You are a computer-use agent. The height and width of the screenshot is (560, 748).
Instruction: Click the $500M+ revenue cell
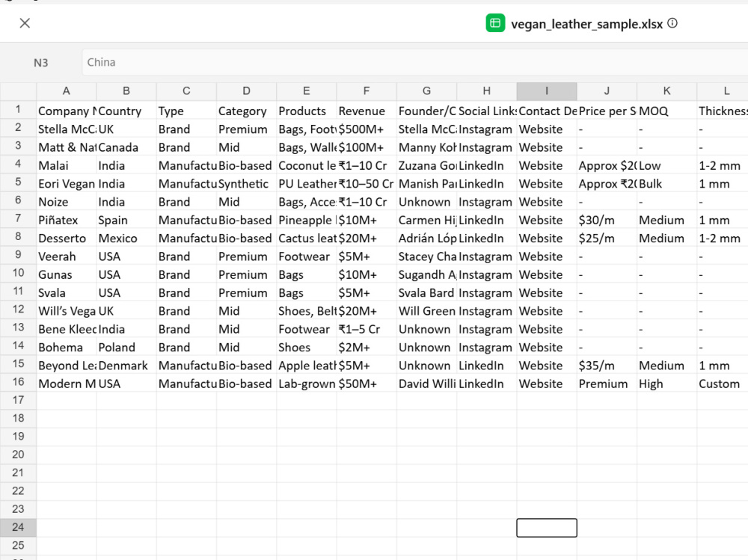pos(367,129)
